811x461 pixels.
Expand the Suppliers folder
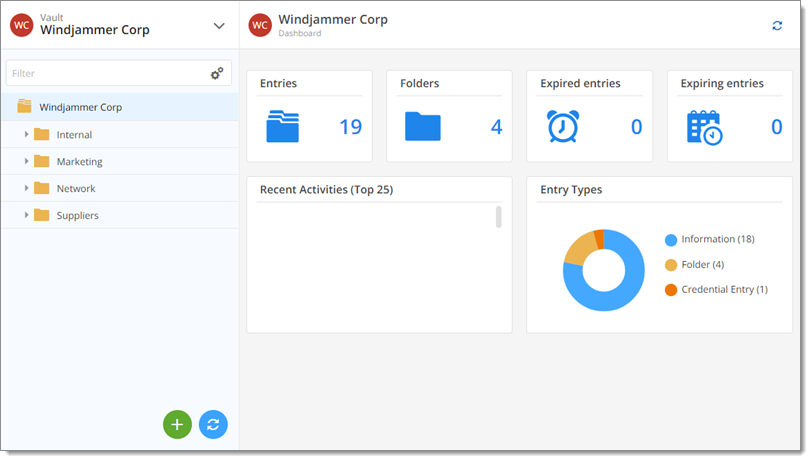point(26,215)
